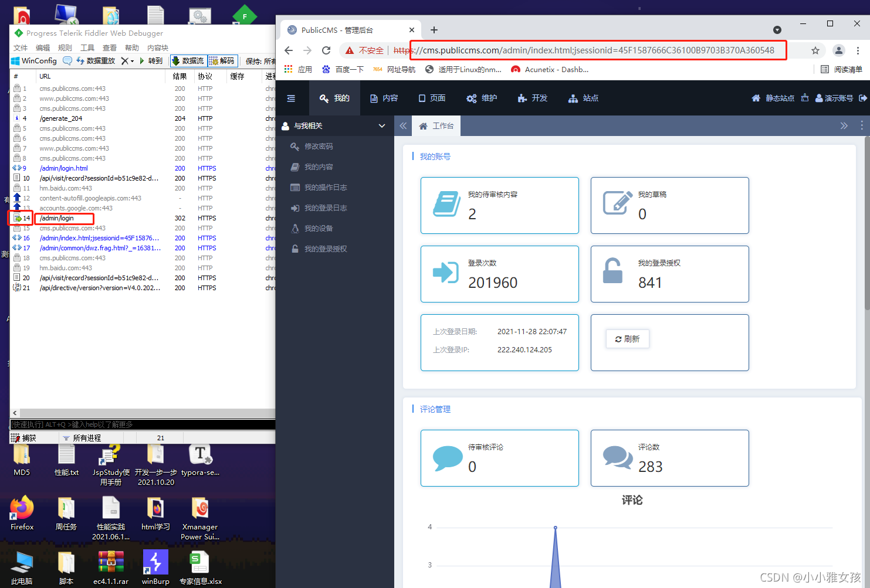Image resolution: width=870 pixels, height=588 pixels.
Task: Click the logout icon in PublicCMS header
Action: point(863,98)
